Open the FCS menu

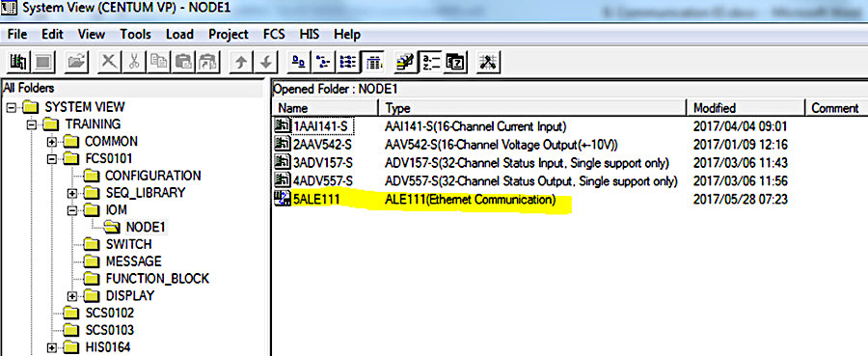(x=274, y=35)
